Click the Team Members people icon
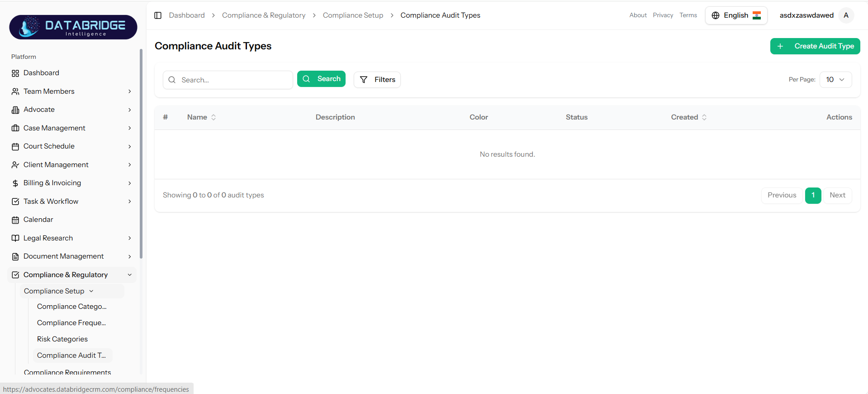 [x=15, y=91]
